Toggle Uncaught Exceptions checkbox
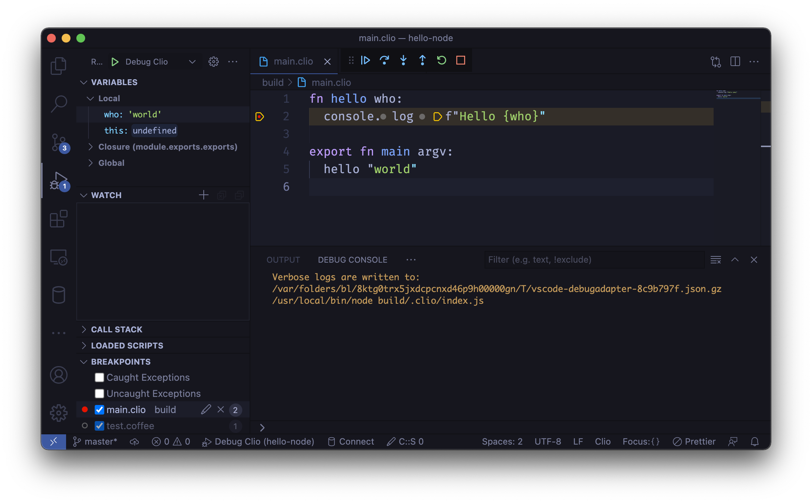812x504 pixels. (99, 394)
